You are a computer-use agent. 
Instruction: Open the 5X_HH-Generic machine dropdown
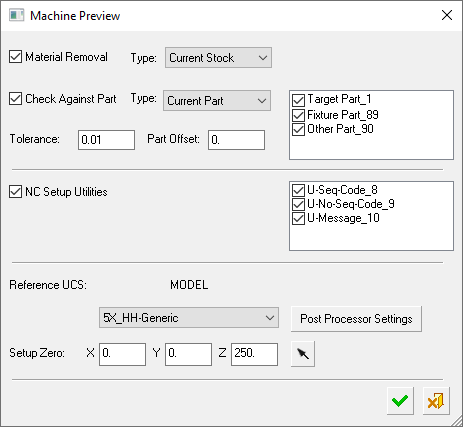pos(189,318)
